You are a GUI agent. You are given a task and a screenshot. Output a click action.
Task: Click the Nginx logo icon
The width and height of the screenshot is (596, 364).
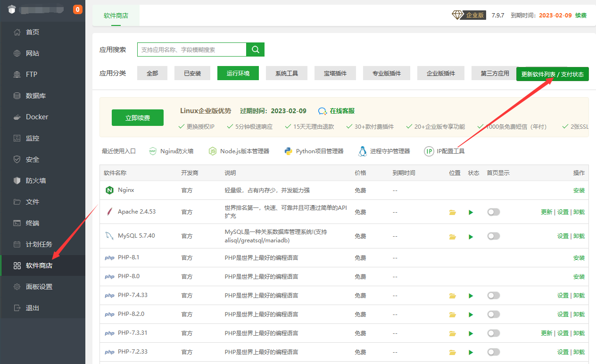click(109, 190)
